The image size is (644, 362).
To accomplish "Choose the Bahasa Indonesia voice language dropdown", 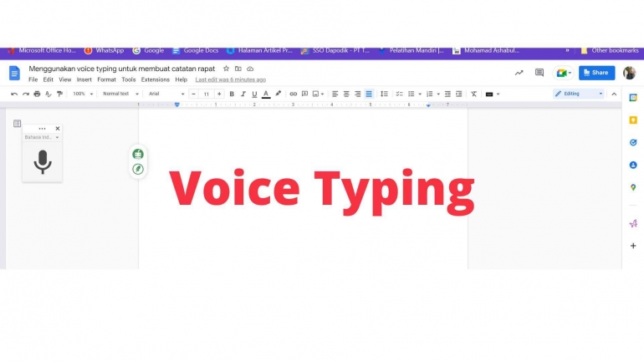I will (x=42, y=137).
